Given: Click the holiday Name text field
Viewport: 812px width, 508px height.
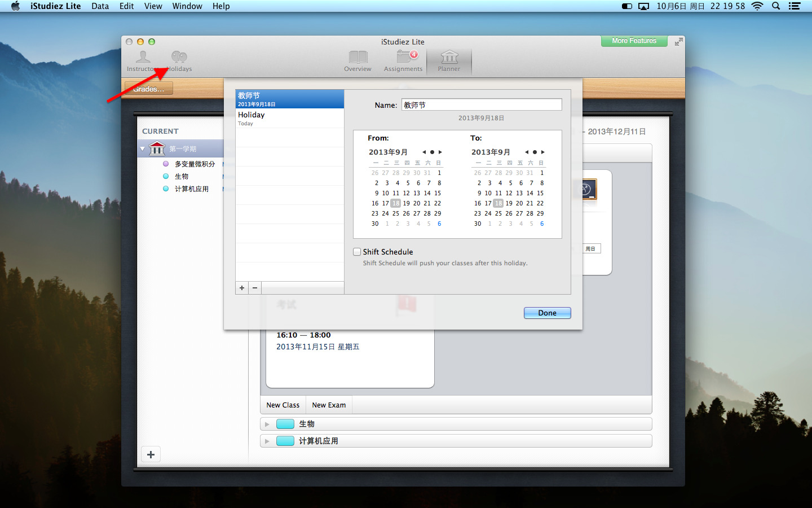Looking at the screenshot, I should [x=482, y=105].
